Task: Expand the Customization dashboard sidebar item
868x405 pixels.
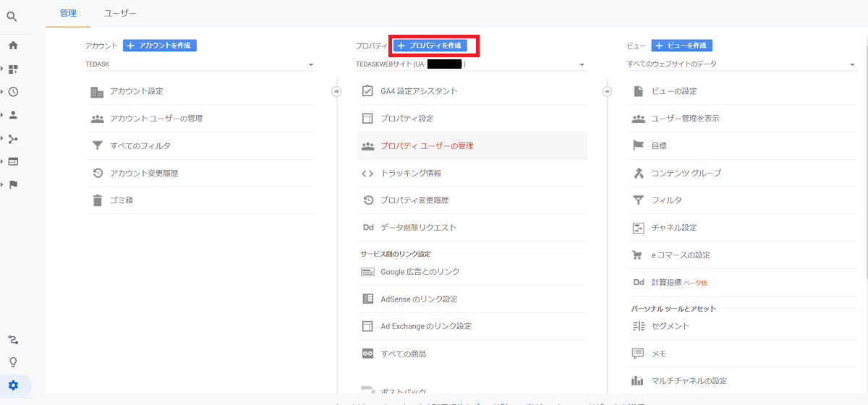Action: tap(13, 69)
